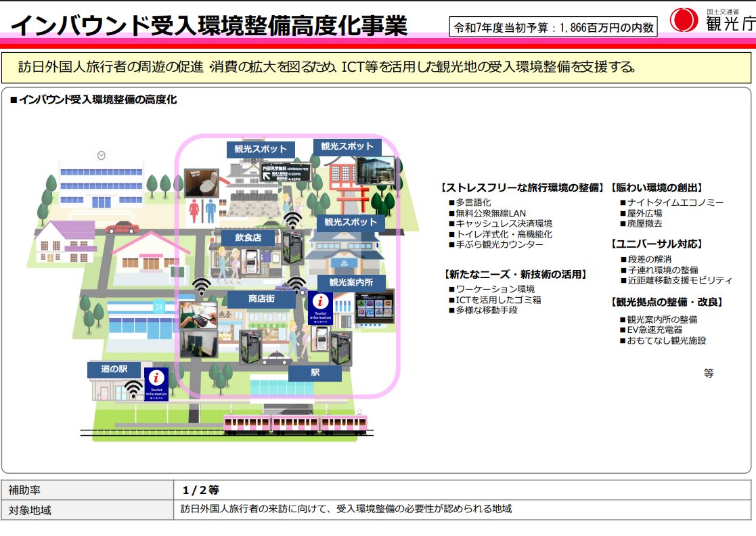The height and width of the screenshot is (536, 756).
Task: Click the pink train on the tracks
Action: 295,424
